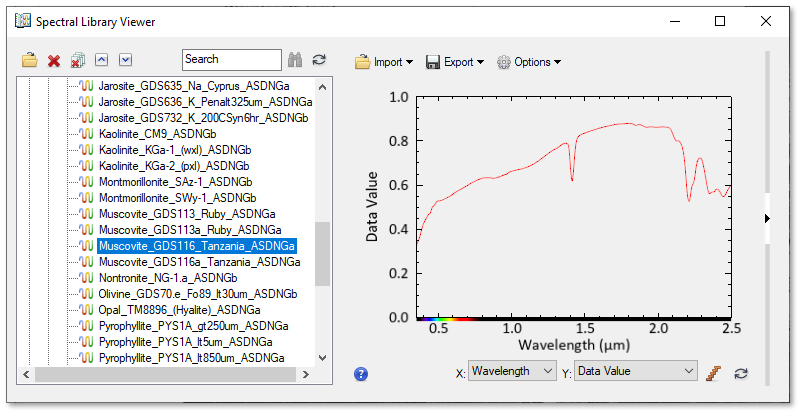Expand the side panel with the black arrow
This screenshot has width=799, height=414.
(767, 218)
